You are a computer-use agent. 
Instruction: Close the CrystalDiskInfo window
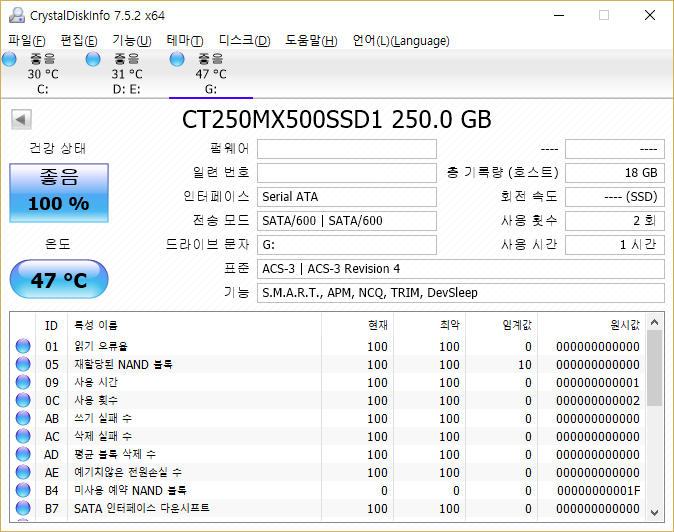coord(650,15)
